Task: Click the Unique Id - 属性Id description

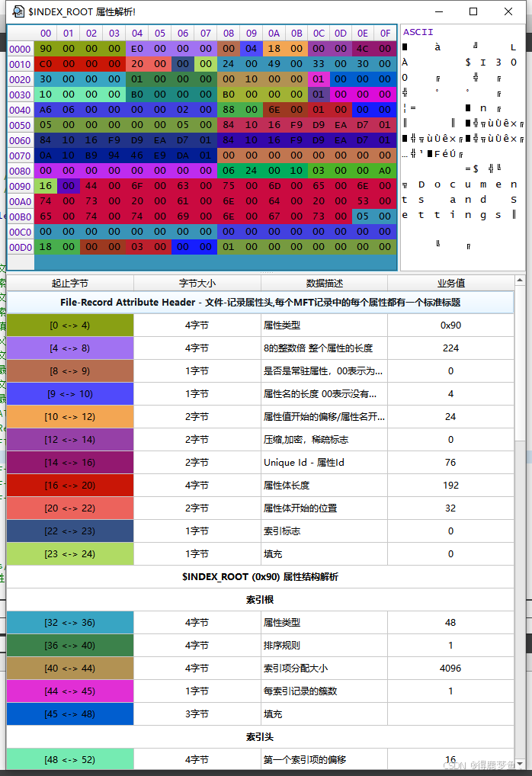Action: click(324, 462)
